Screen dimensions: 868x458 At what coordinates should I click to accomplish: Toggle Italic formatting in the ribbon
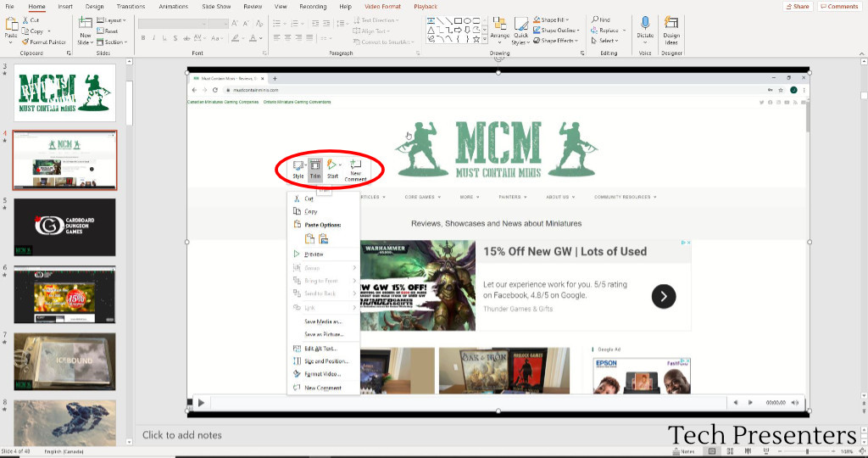point(154,38)
